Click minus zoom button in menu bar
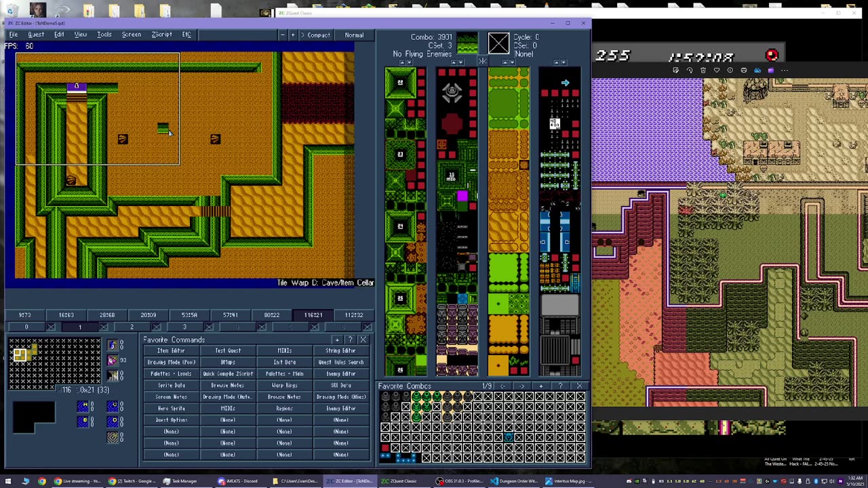Screen dimensions: 868x488 [x=282, y=35]
